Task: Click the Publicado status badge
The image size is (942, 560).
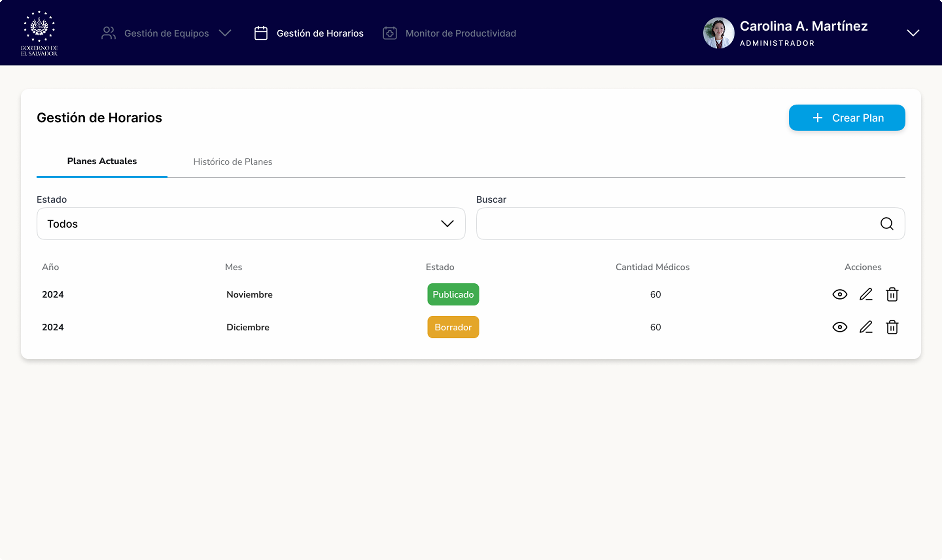Action: point(453,294)
